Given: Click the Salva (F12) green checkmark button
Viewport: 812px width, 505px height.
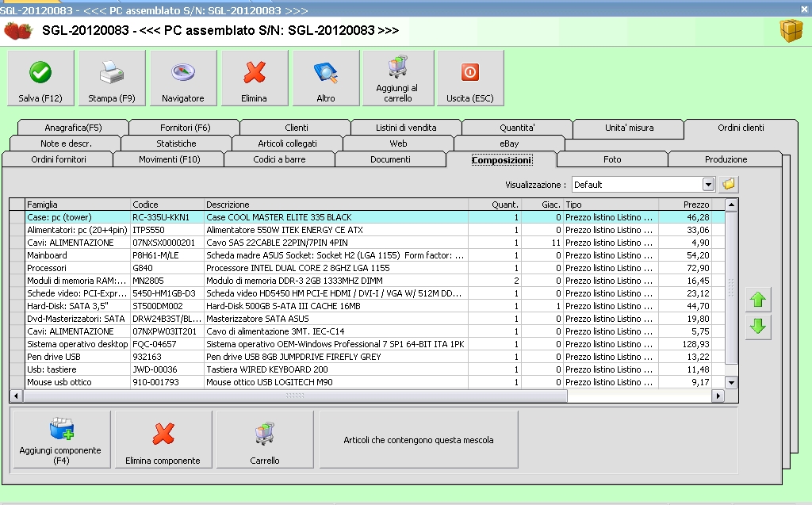Looking at the screenshot, I should click(x=41, y=78).
